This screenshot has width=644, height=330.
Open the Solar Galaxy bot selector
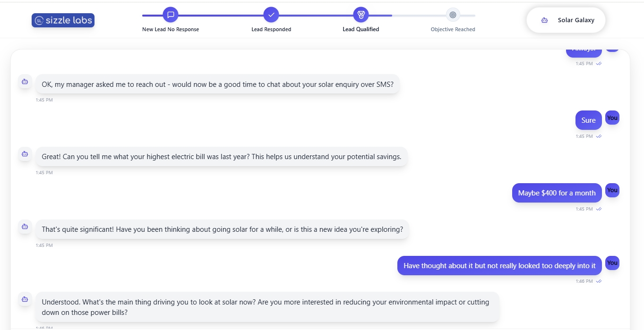pos(566,20)
